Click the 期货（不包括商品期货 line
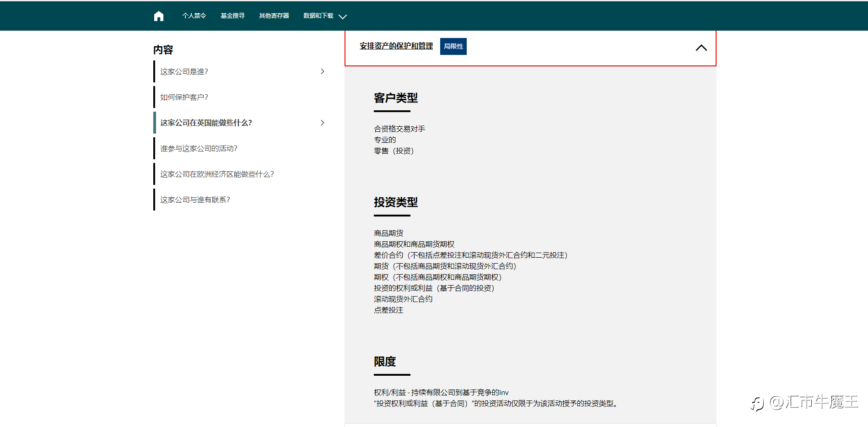This screenshot has width=868, height=427. (x=445, y=266)
